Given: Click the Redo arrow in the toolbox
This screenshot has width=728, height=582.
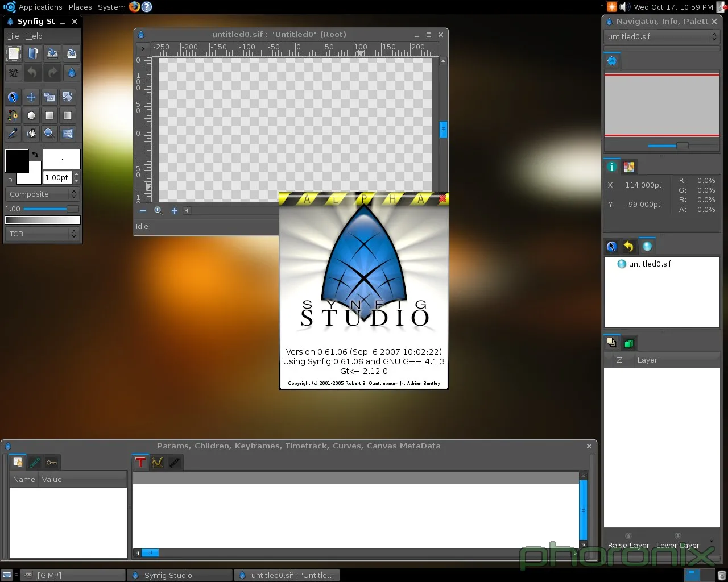Looking at the screenshot, I should tap(52, 73).
